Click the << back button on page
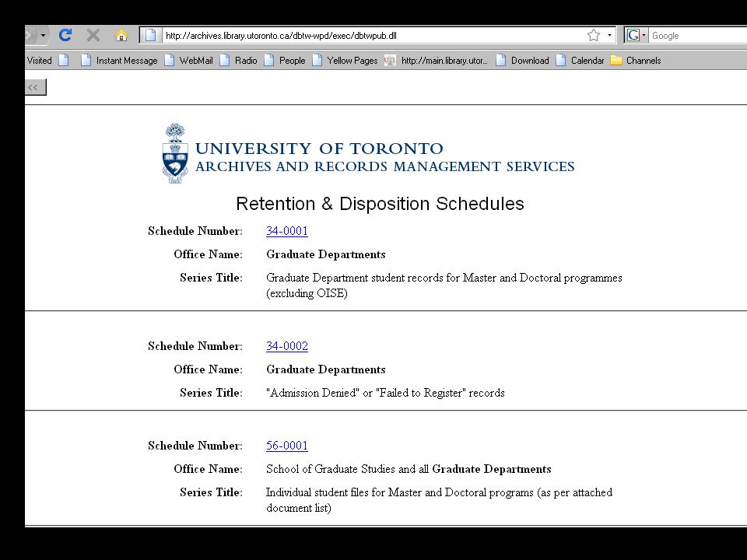 (35, 87)
